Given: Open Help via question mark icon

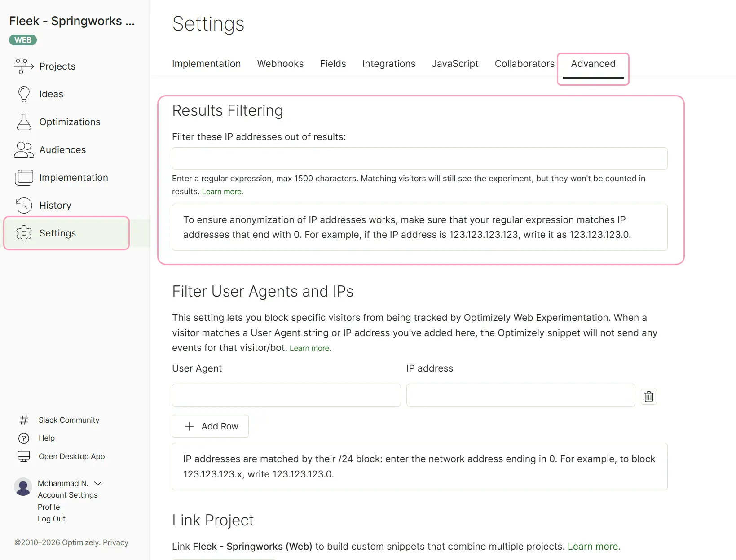Looking at the screenshot, I should (24, 438).
